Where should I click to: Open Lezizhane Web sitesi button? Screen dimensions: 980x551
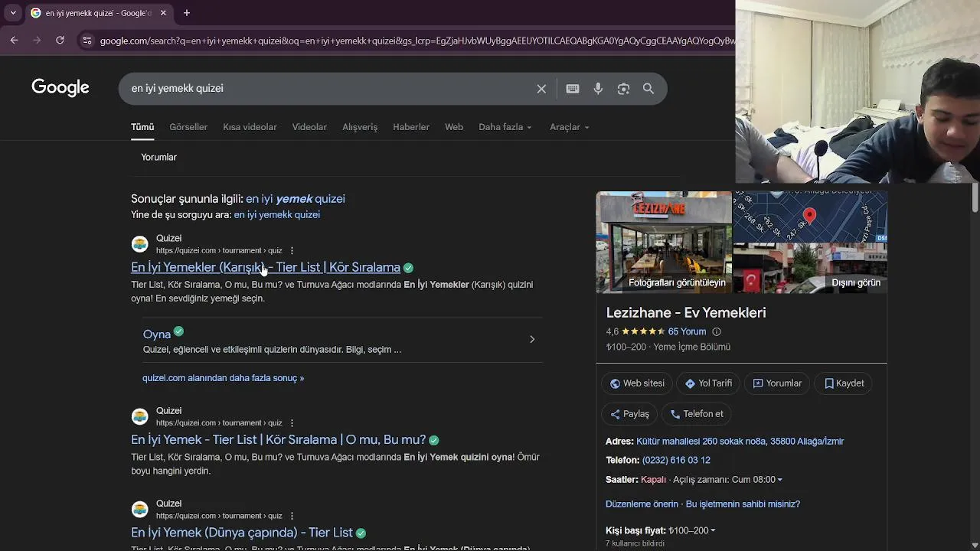(637, 383)
